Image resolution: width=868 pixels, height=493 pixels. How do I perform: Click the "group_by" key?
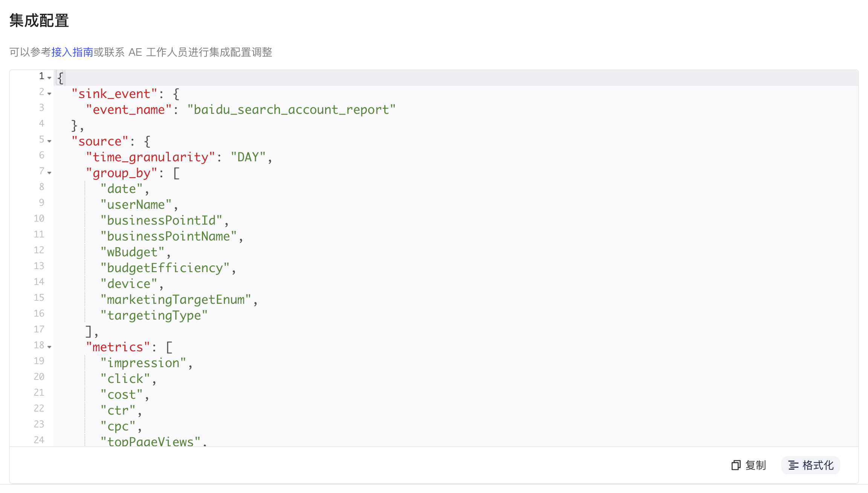point(121,173)
